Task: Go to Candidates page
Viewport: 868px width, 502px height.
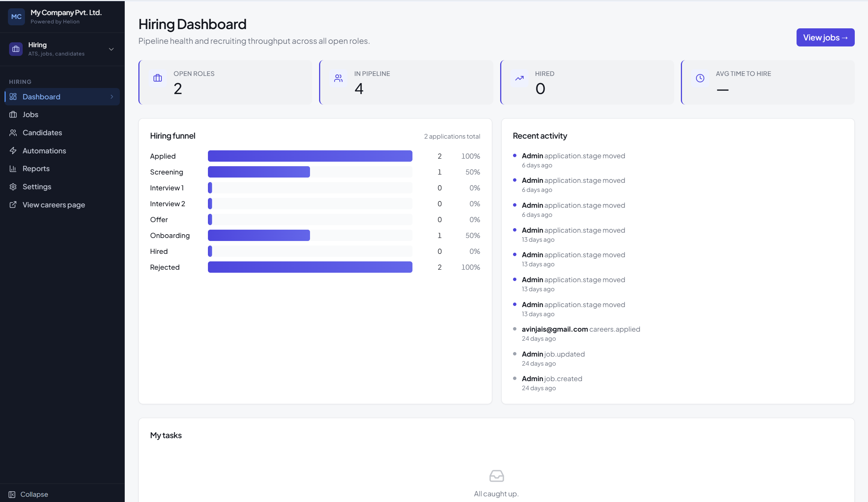Action: [x=62, y=133]
